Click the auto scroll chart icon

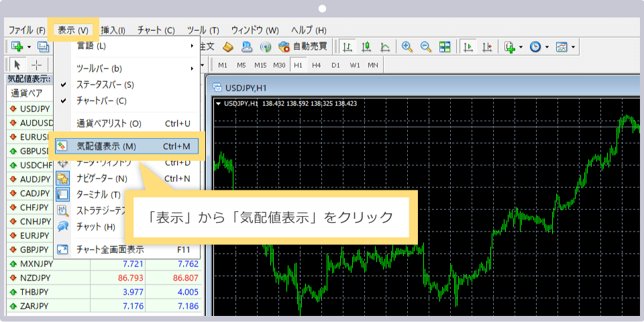click(x=468, y=47)
